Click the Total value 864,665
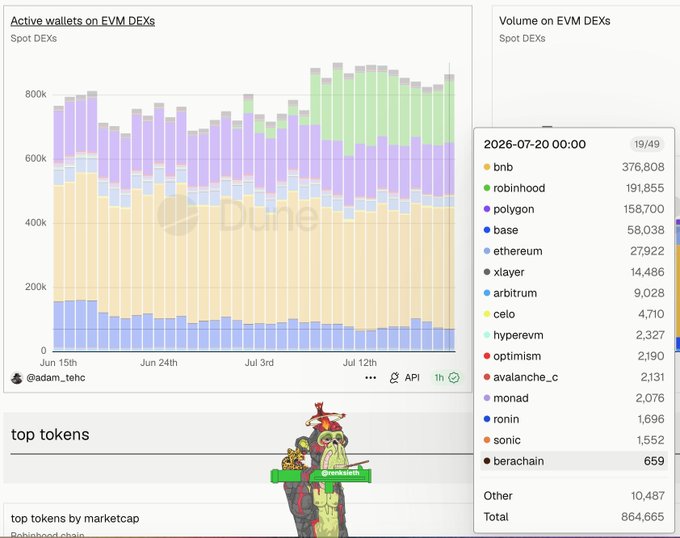Screen dimensions: 680x538 point(642,517)
